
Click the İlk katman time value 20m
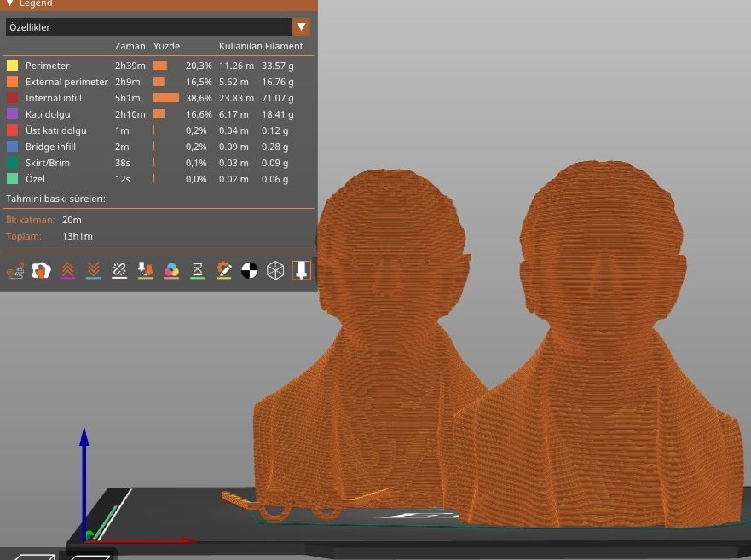(x=72, y=220)
